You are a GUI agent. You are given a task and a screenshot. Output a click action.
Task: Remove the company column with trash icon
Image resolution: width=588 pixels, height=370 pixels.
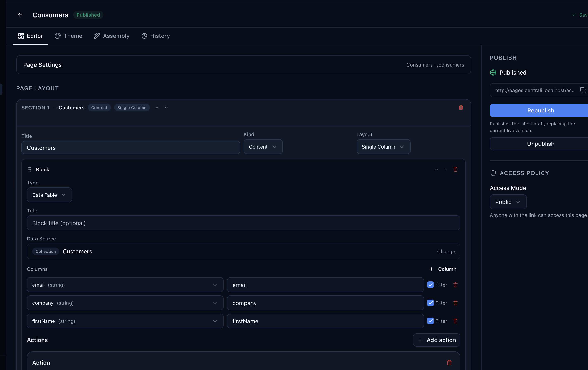[x=455, y=303]
